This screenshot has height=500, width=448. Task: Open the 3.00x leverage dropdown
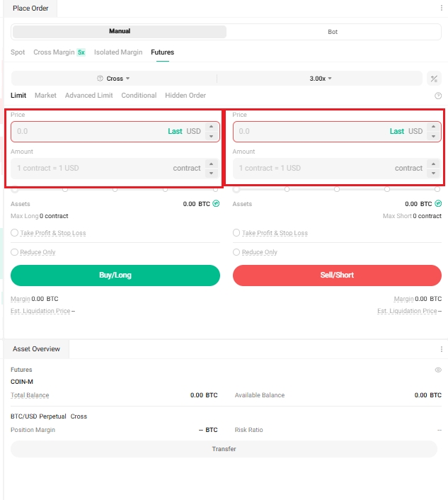tap(321, 79)
